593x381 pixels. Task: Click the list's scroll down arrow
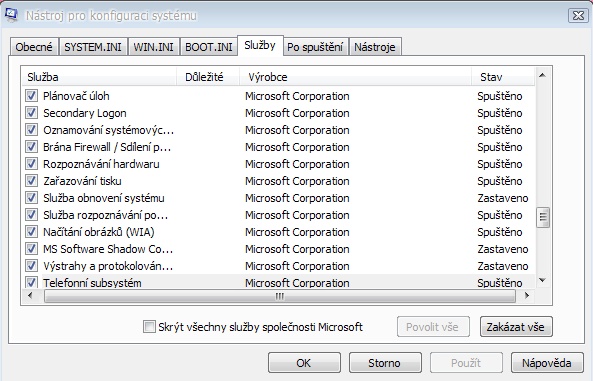tap(542, 280)
